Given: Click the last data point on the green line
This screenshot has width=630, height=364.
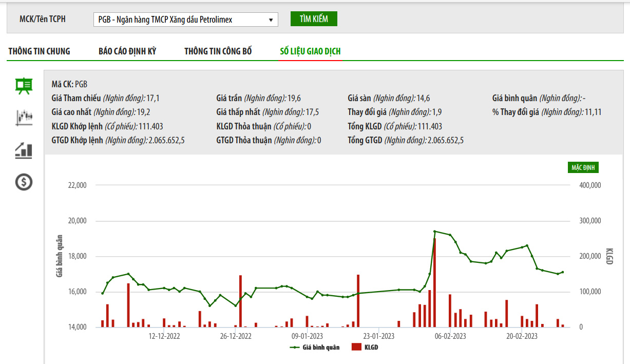Looking at the screenshot, I should click(563, 272).
